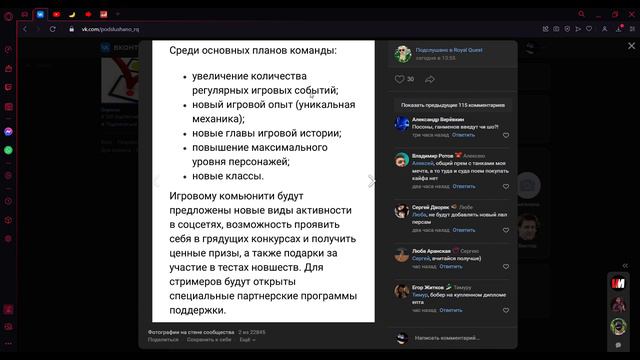Collapse the chat panel double-arrow
The image size is (640, 360).
625,266
